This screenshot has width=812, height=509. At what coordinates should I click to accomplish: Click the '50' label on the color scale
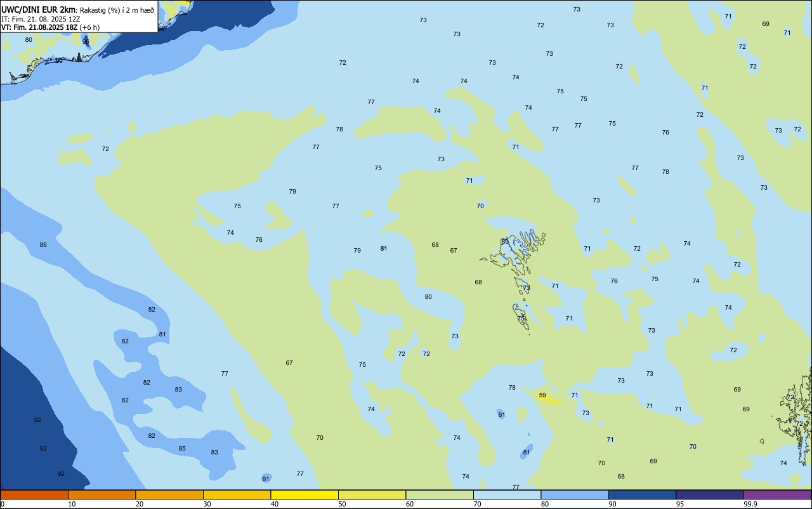342,504
